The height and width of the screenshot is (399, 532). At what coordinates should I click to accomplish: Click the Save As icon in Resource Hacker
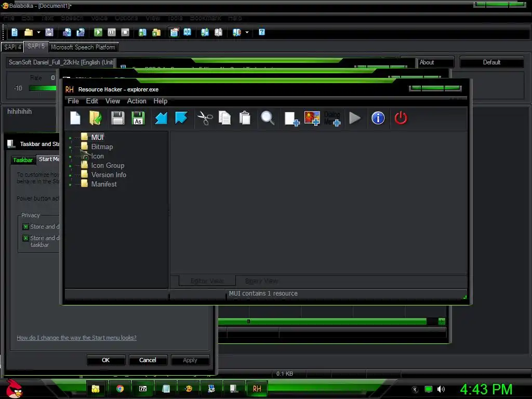click(x=138, y=118)
